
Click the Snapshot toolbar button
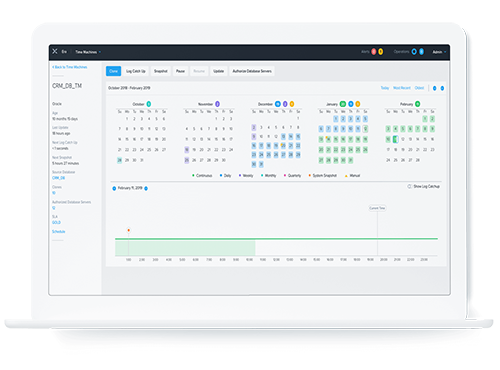[161, 71]
